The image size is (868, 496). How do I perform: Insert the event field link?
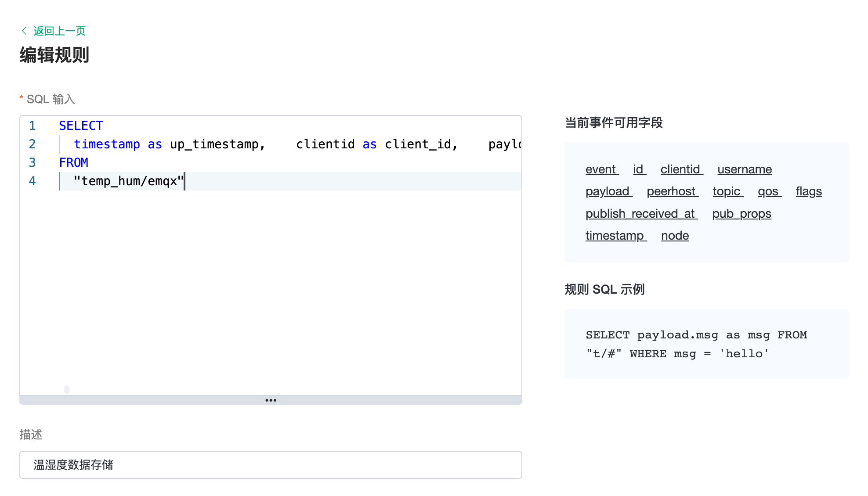601,169
